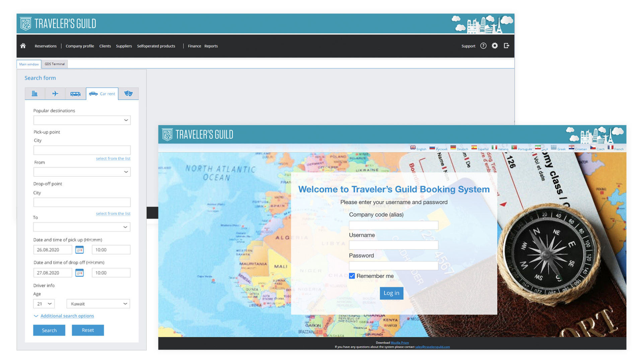
Task: Toggle the Remember me checkbox
Action: [x=352, y=276]
